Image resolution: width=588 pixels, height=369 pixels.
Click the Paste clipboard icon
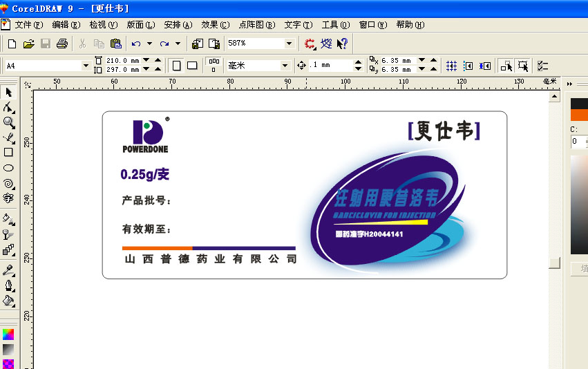116,44
